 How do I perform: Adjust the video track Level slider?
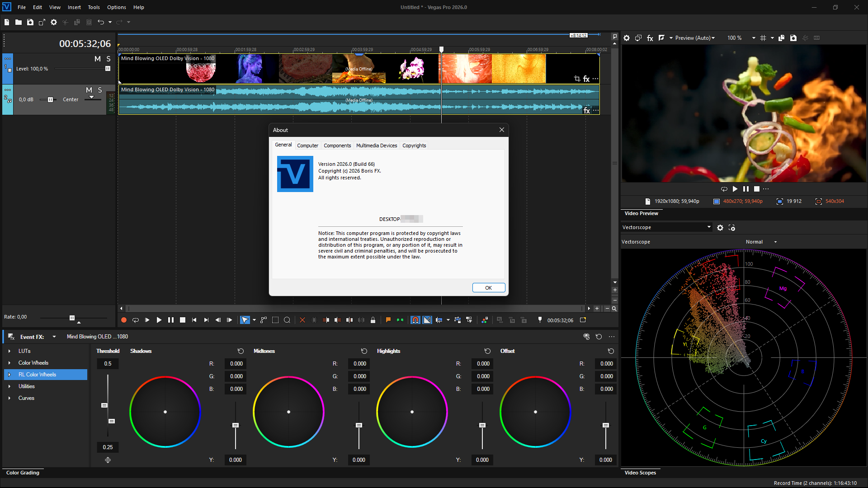(x=108, y=69)
